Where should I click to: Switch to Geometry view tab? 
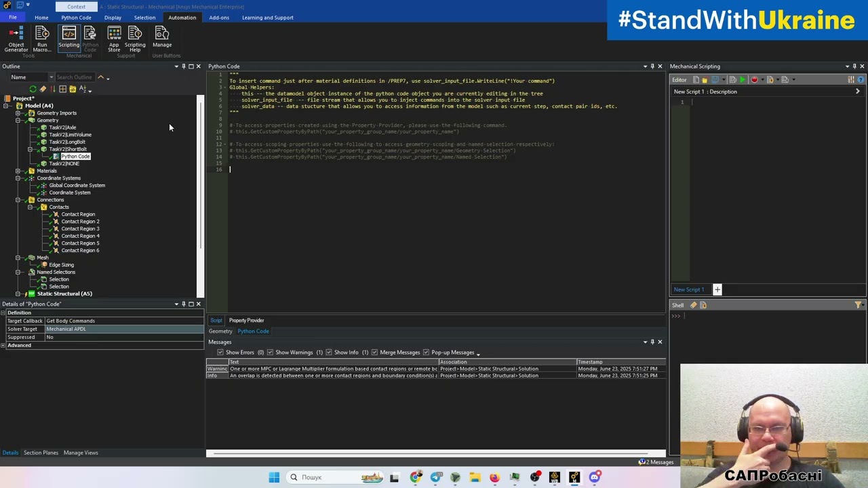tap(220, 331)
